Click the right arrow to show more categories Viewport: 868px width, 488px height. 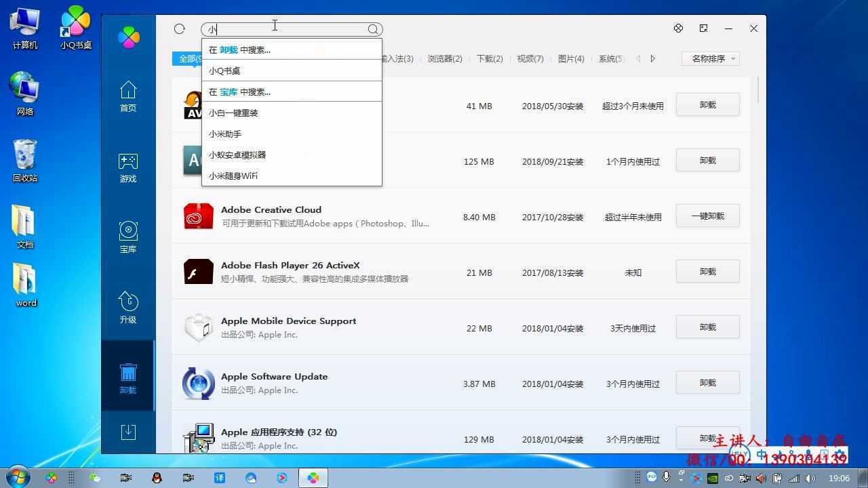coord(652,59)
